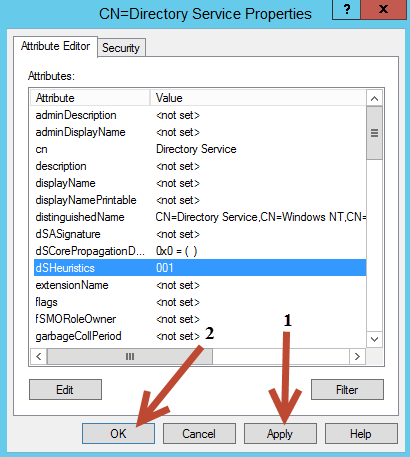Viewport: 410px width, 457px height.
Task: Select the dSASignature attribute row
Action: tap(200, 234)
